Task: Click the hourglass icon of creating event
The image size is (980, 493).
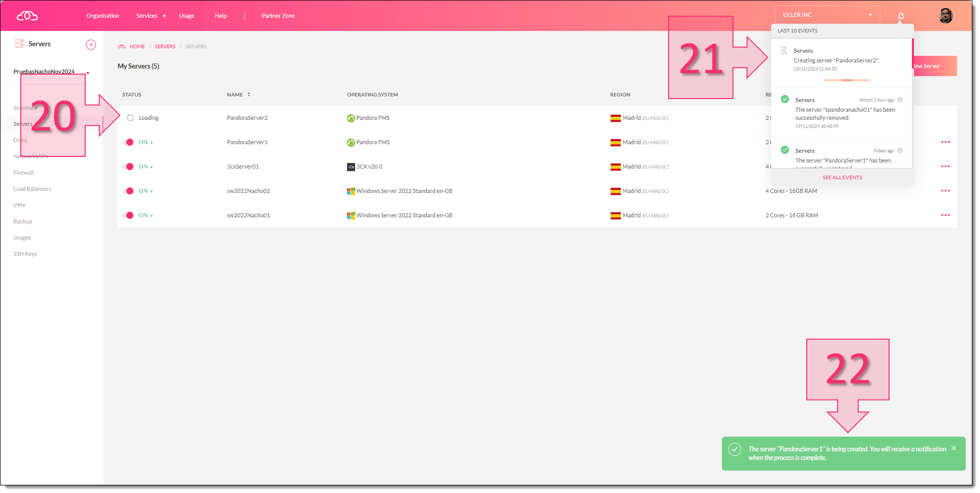Action: click(x=783, y=51)
